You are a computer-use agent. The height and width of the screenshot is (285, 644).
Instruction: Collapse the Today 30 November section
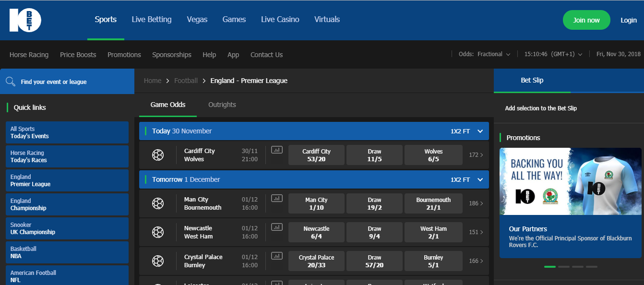[x=480, y=131]
